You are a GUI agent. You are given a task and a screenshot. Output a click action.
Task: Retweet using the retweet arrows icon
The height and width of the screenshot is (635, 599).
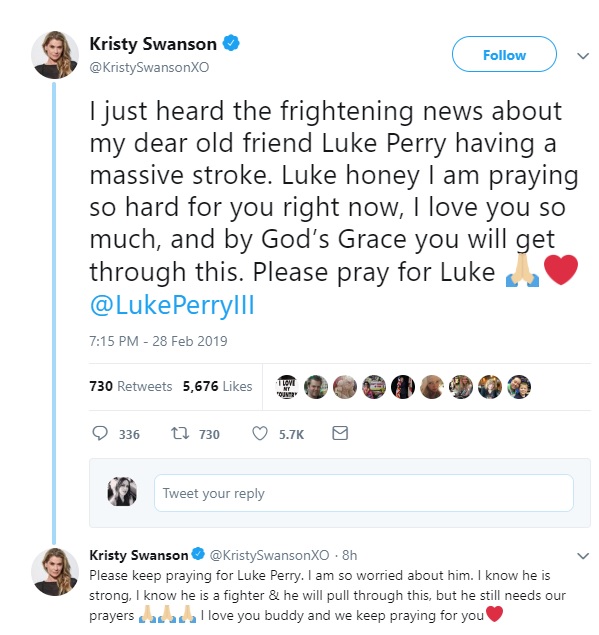click(x=180, y=433)
